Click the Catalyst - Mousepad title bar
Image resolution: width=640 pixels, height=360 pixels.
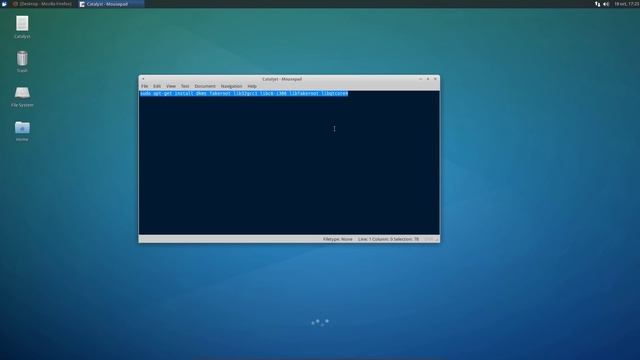pos(282,79)
